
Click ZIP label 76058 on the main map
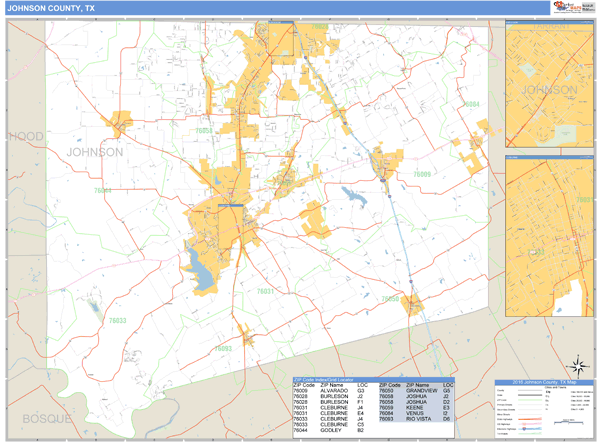pyautogui.click(x=204, y=130)
